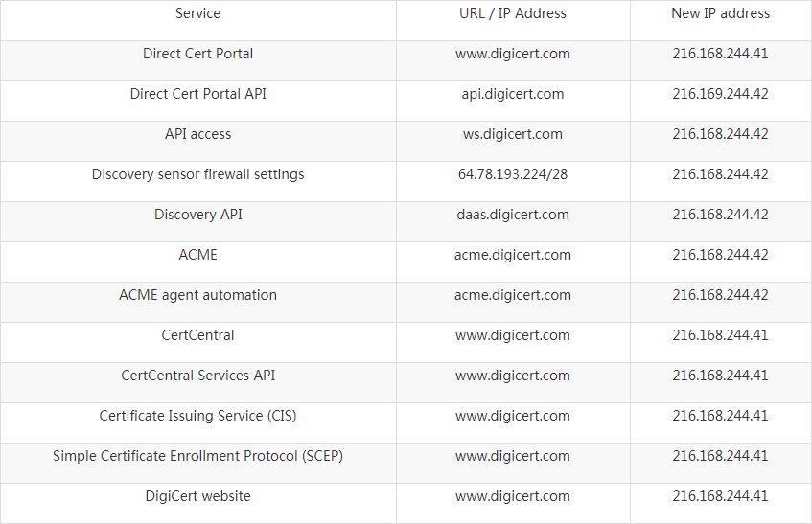
Task: Click acme.digicert.com in the ACME agent automation row
Action: [x=513, y=295]
